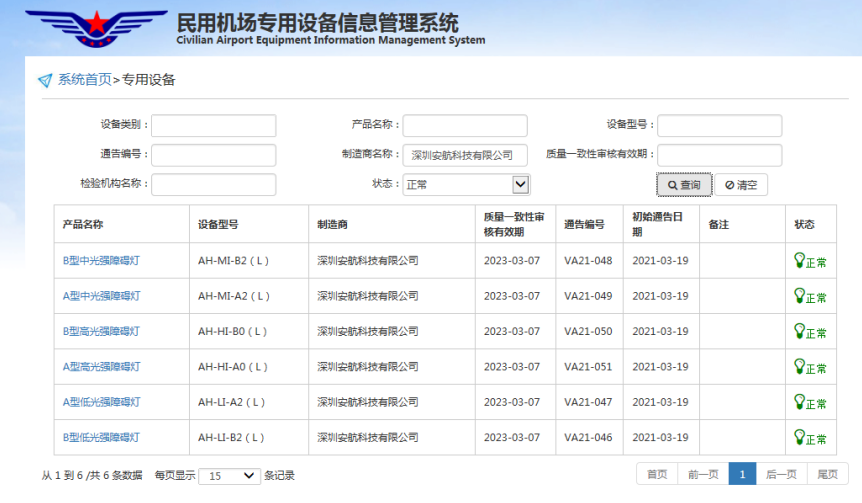This screenshot has width=862, height=503.
Task: Open the A型高光强障碍灯 product link
Action: [x=101, y=367]
